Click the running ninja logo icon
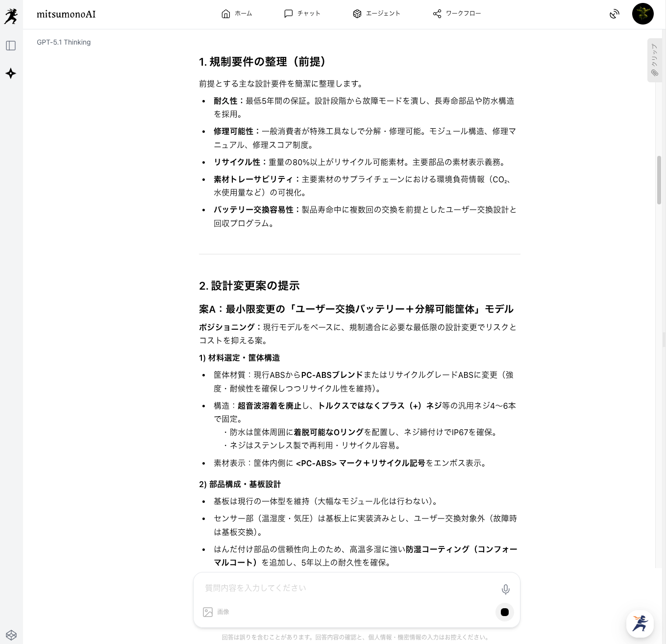The height and width of the screenshot is (644, 666). [x=11, y=16]
